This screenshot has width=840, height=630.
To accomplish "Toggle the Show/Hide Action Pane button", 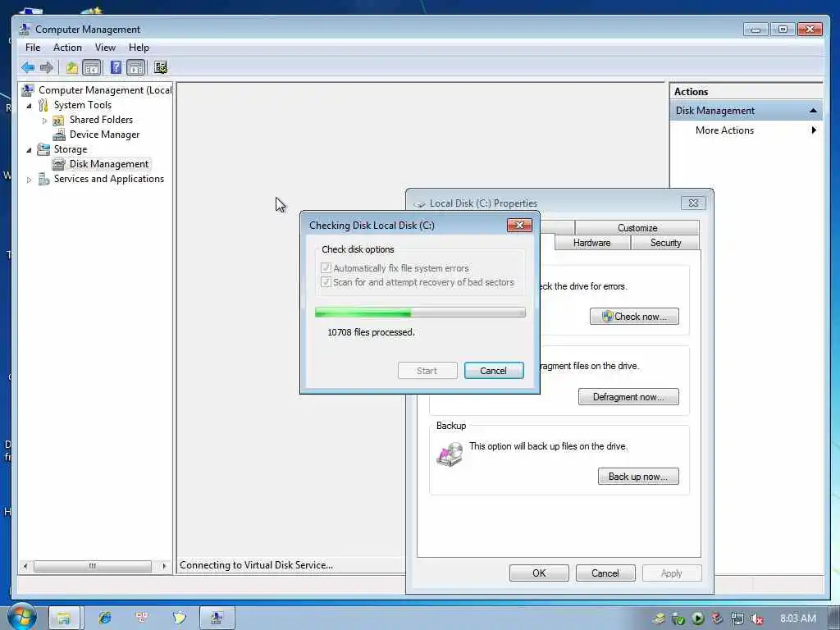I will click(136, 67).
